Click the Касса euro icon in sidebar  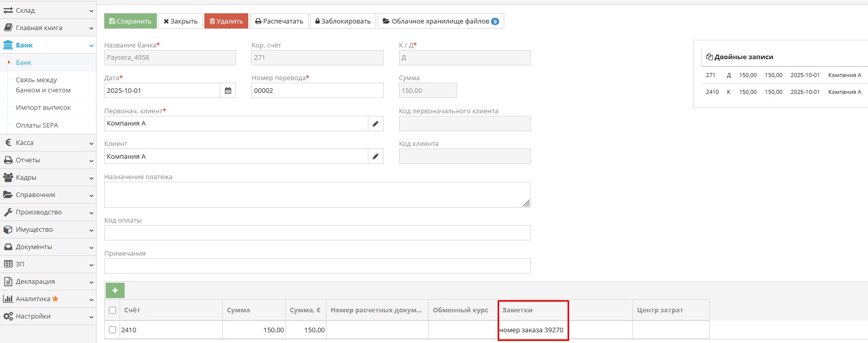click(8, 143)
